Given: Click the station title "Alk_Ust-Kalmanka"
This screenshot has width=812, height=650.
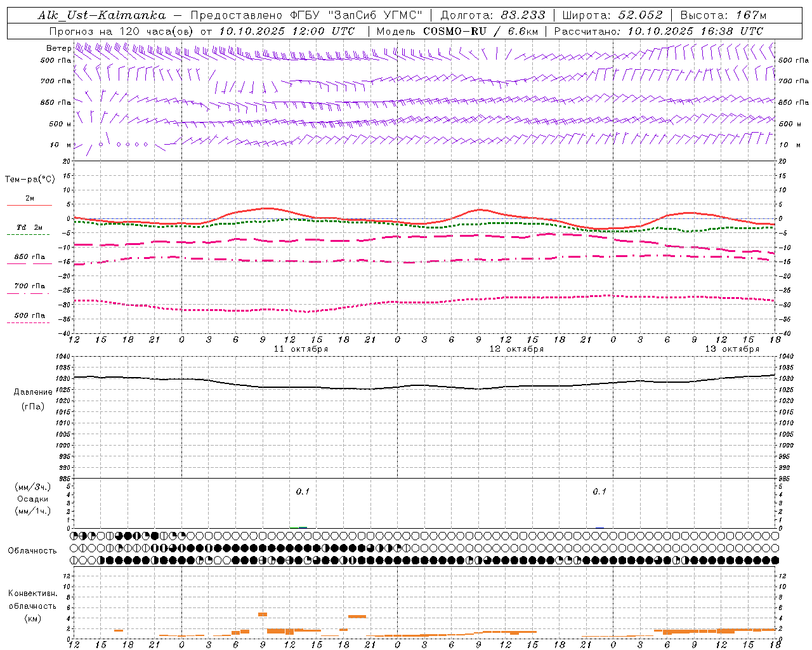Looking at the screenshot, I should (101, 15).
